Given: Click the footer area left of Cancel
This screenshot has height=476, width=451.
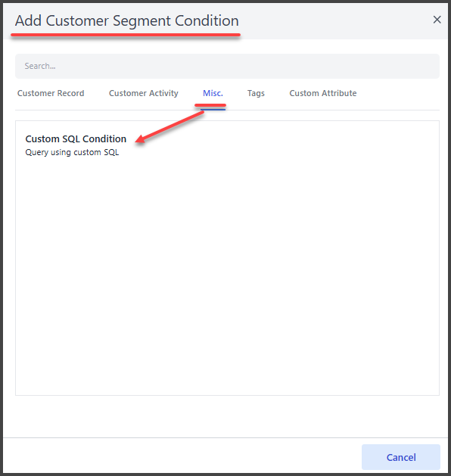Looking at the screenshot, I should 182,457.
